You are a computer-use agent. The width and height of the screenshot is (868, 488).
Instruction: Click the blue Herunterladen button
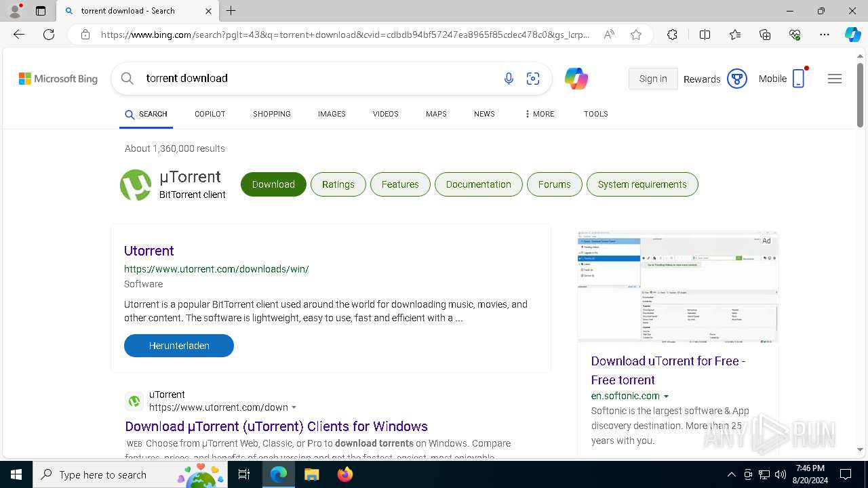(x=179, y=346)
